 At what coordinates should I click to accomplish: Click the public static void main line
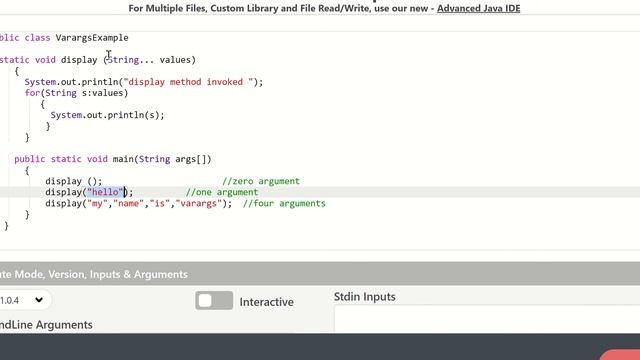tap(113, 159)
